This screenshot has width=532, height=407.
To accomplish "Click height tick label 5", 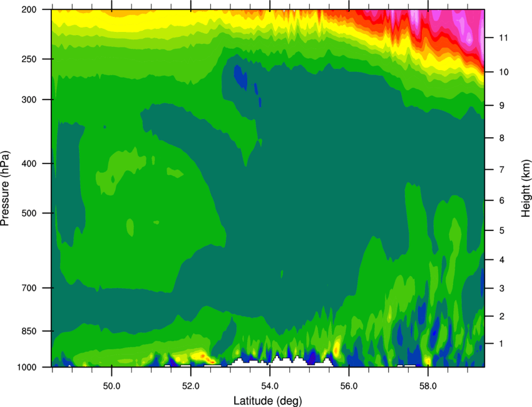I will coord(501,230).
